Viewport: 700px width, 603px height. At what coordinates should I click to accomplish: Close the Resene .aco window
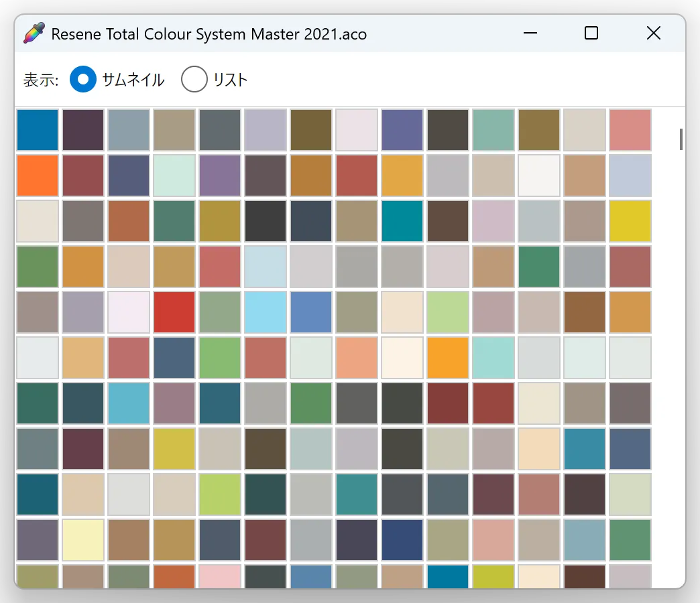point(653,33)
